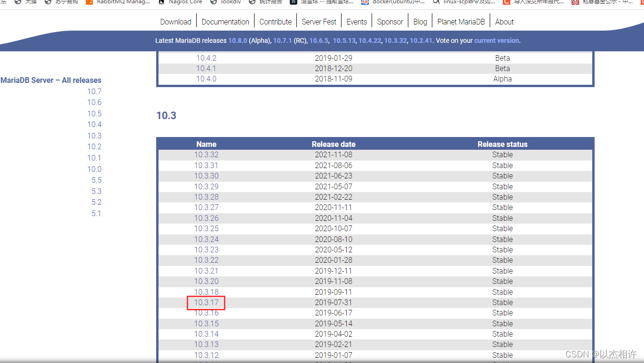644x363 pixels.
Task: Open the Download menu item
Action: [175, 22]
